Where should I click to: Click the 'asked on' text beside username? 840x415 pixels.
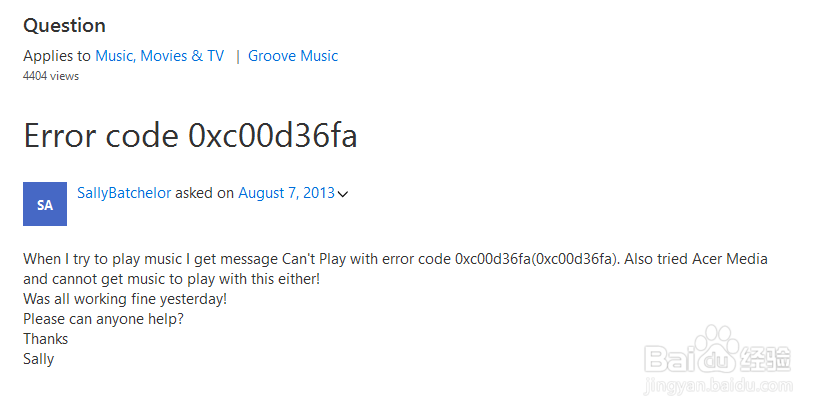[x=205, y=193]
